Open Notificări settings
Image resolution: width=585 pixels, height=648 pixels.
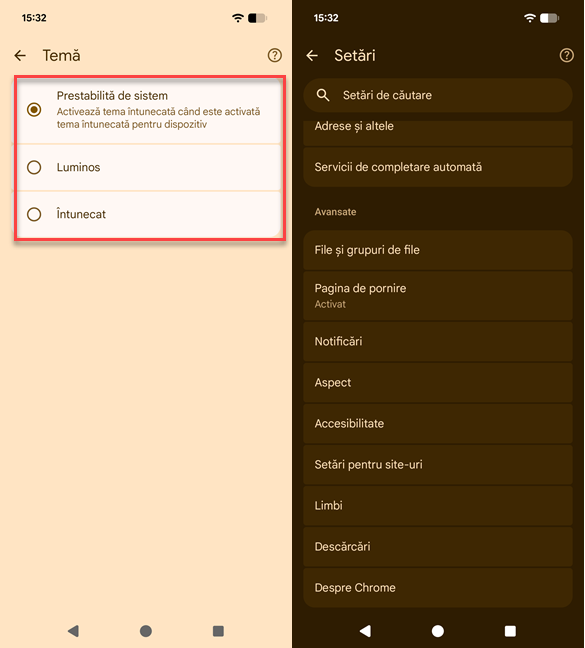click(438, 341)
